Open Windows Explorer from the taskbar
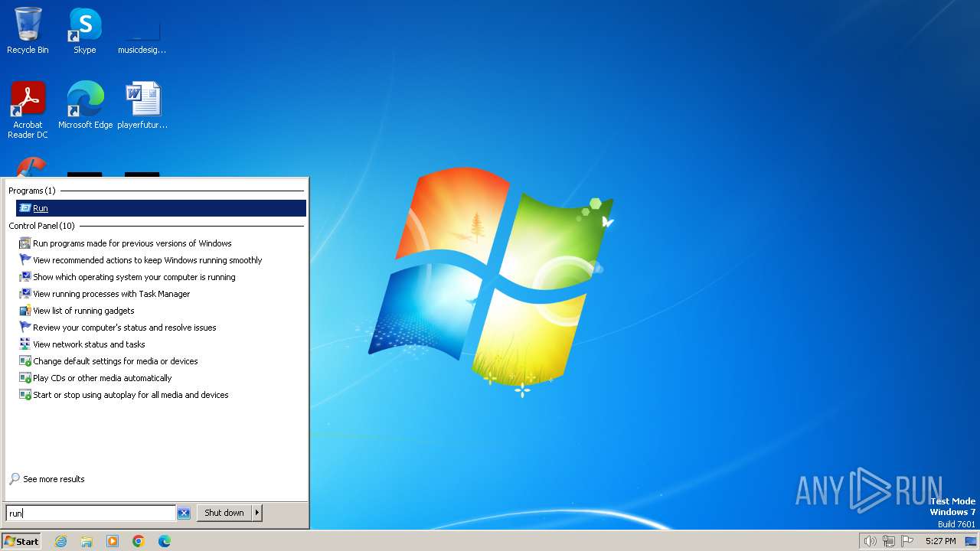This screenshot has height=551, width=980. click(87, 541)
